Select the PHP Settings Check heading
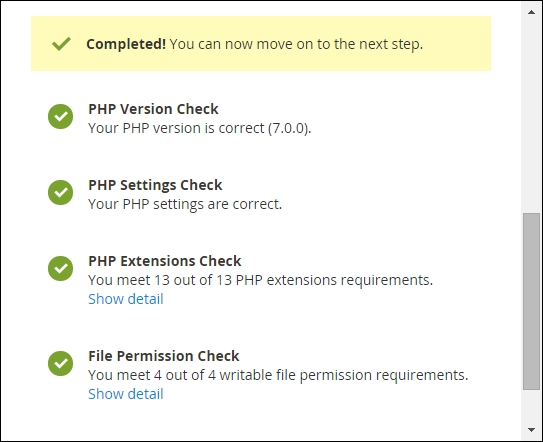This screenshot has height=442, width=543. tap(155, 185)
